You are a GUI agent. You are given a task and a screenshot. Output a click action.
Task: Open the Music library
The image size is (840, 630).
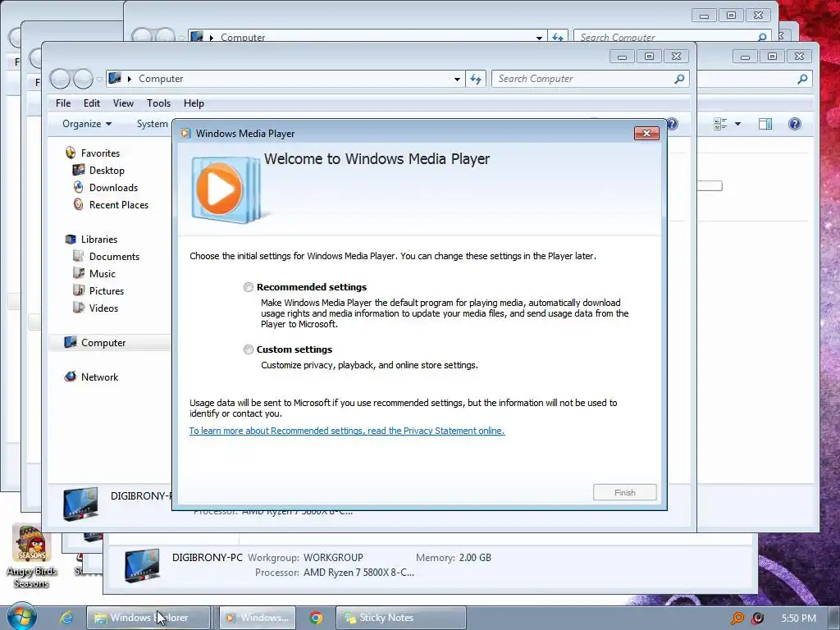click(103, 274)
